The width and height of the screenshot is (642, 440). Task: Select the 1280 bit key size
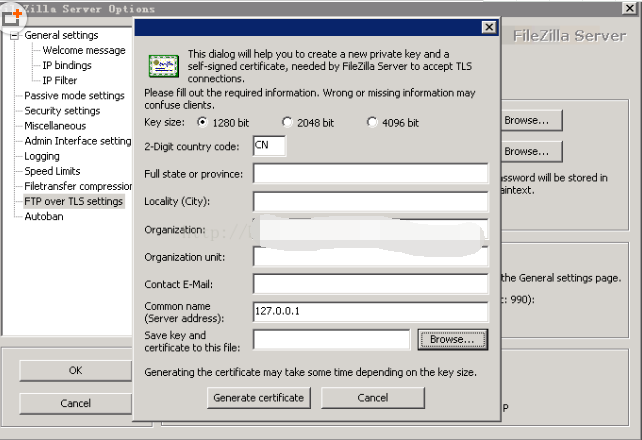[203, 123]
